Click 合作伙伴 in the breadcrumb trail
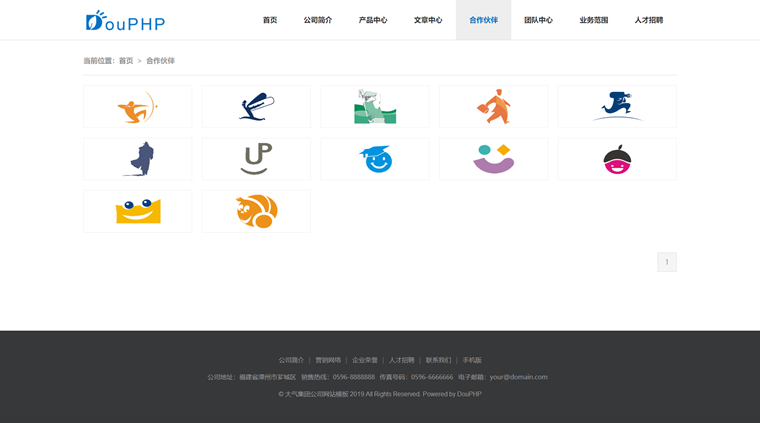The image size is (760, 423). tap(160, 61)
